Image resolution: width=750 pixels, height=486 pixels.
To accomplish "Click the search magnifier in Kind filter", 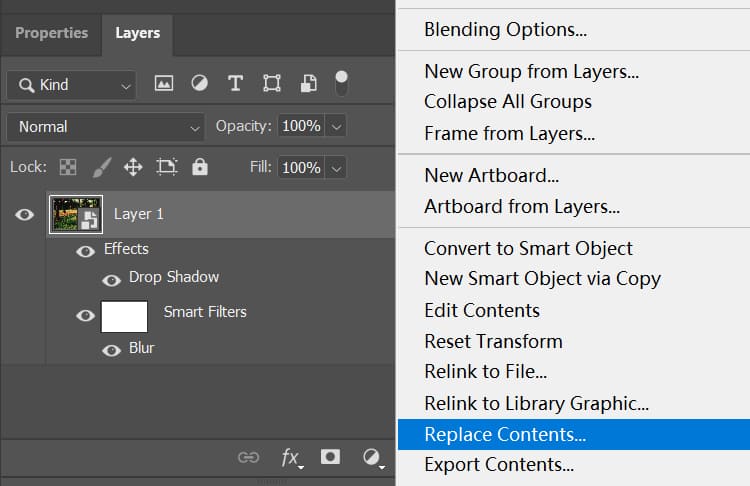I will tap(26, 85).
